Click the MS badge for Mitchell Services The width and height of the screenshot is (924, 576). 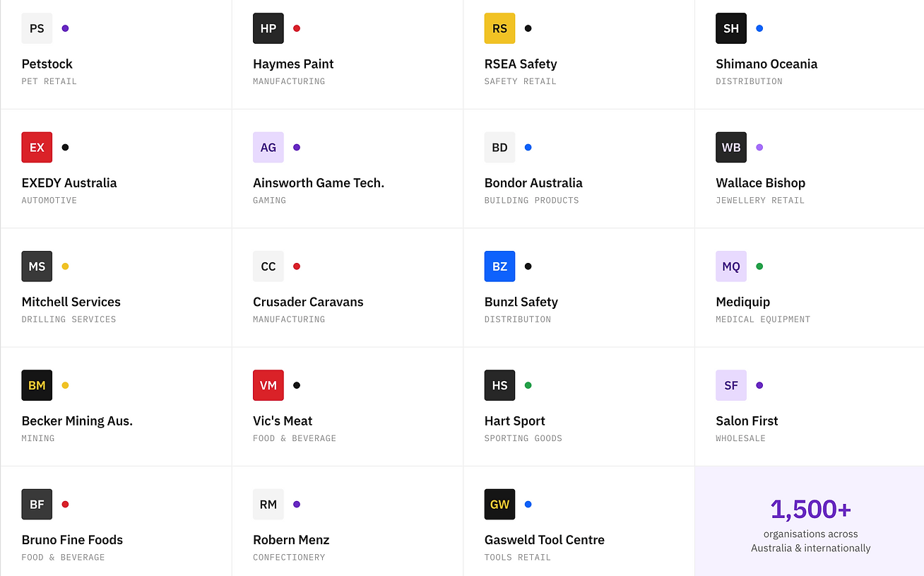point(37,266)
